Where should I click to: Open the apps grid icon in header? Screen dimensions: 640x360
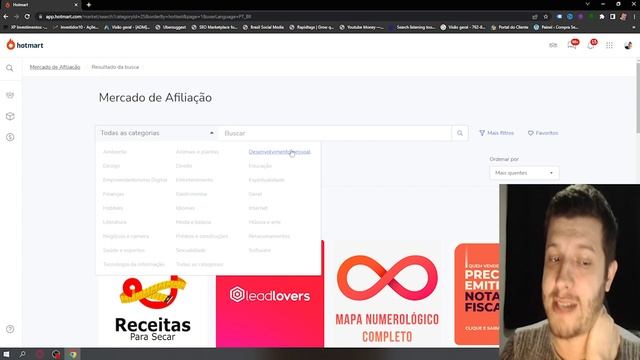pos(609,45)
